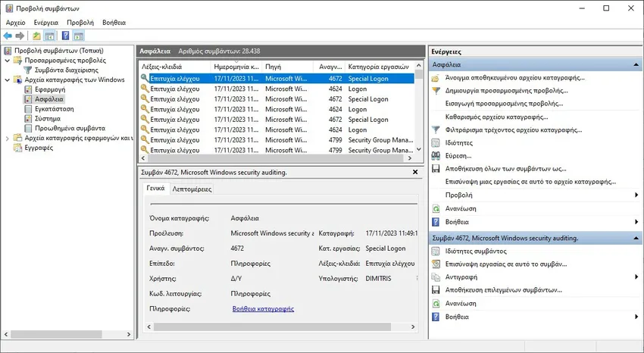Select Προωθημένα συμβάντα in tree

point(70,129)
